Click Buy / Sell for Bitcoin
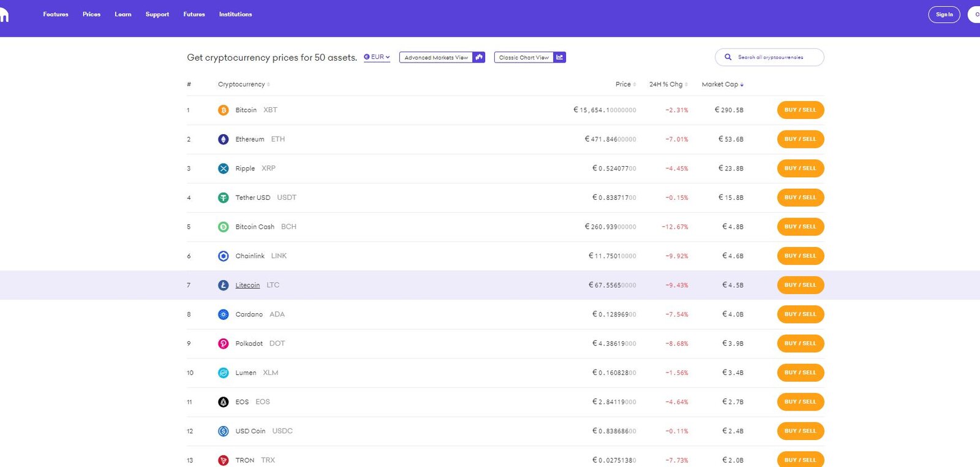980x467 pixels. (x=801, y=110)
